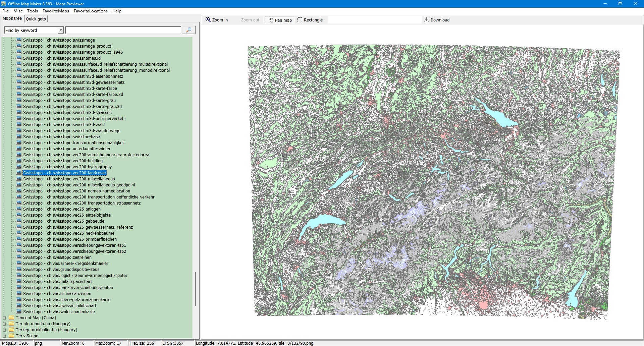Click the Zoom out toolbar button
Viewport: 644px width, 346px height.
coord(250,20)
